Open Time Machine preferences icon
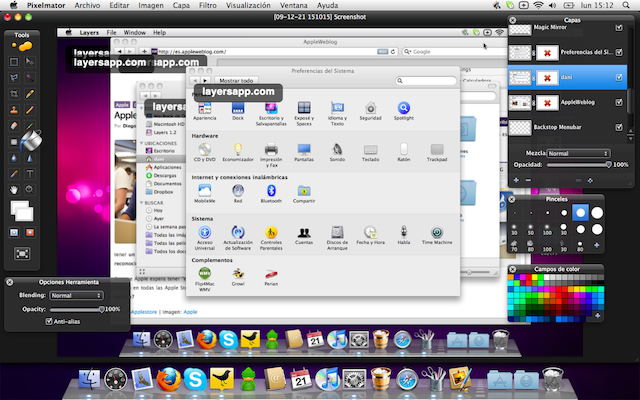This screenshot has width=640, height=400. click(436, 233)
